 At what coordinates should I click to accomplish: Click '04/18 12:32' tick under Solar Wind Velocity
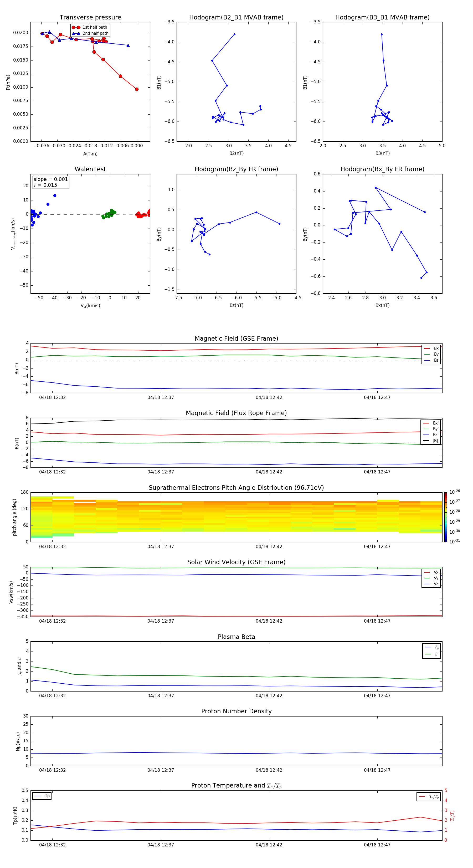point(52,621)
